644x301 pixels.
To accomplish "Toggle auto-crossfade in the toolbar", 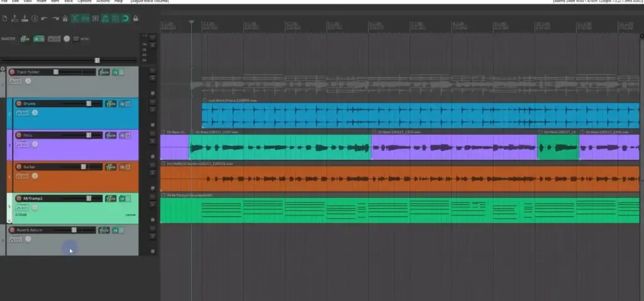I will pyautogui.click(x=75, y=18).
